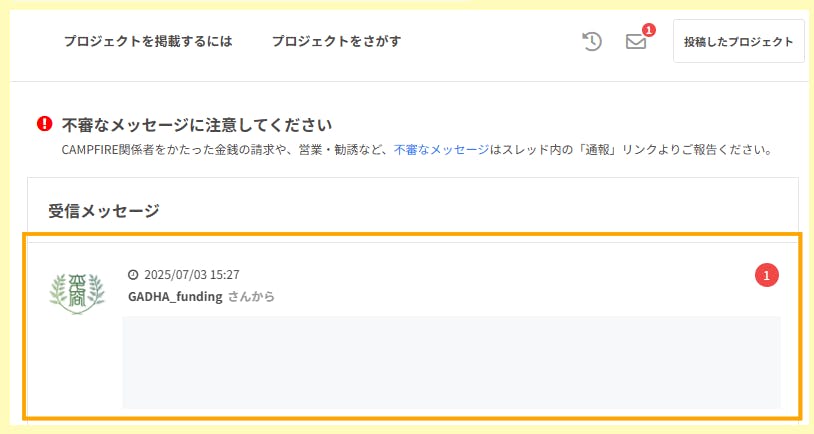Click the red exclamation warning icon
The image size is (814, 434).
(x=44, y=124)
